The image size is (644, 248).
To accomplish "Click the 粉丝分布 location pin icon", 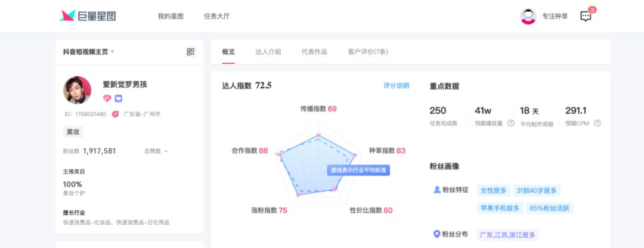I will coord(437,234).
